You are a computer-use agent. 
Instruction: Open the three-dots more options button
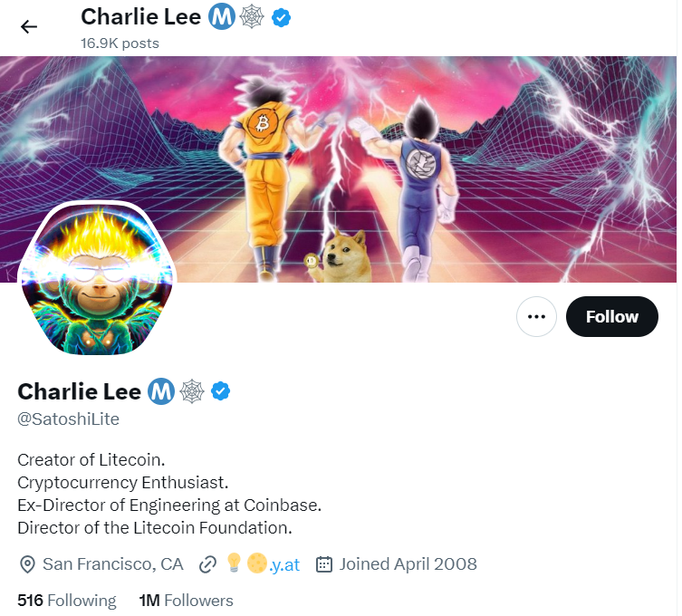click(x=536, y=316)
